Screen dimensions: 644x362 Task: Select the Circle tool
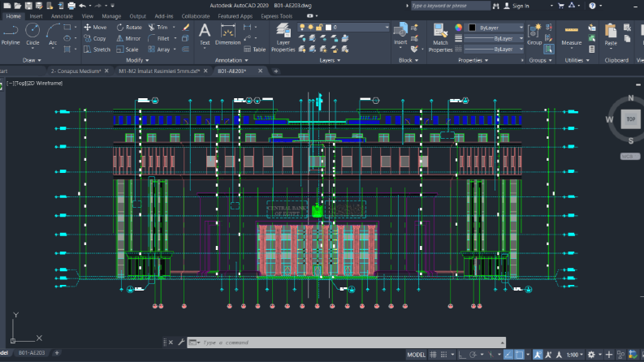tap(32, 34)
